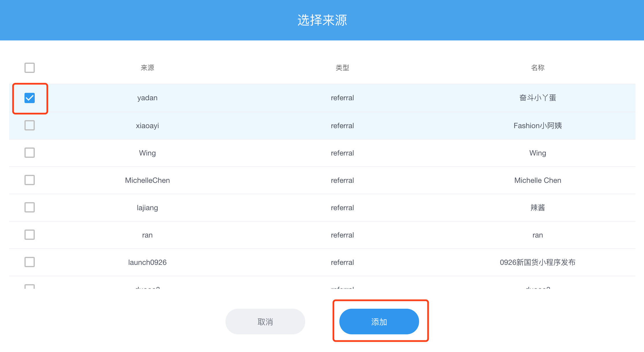Click the Michelle Chen name cell
The width and height of the screenshot is (644, 352).
(x=538, y=180)
